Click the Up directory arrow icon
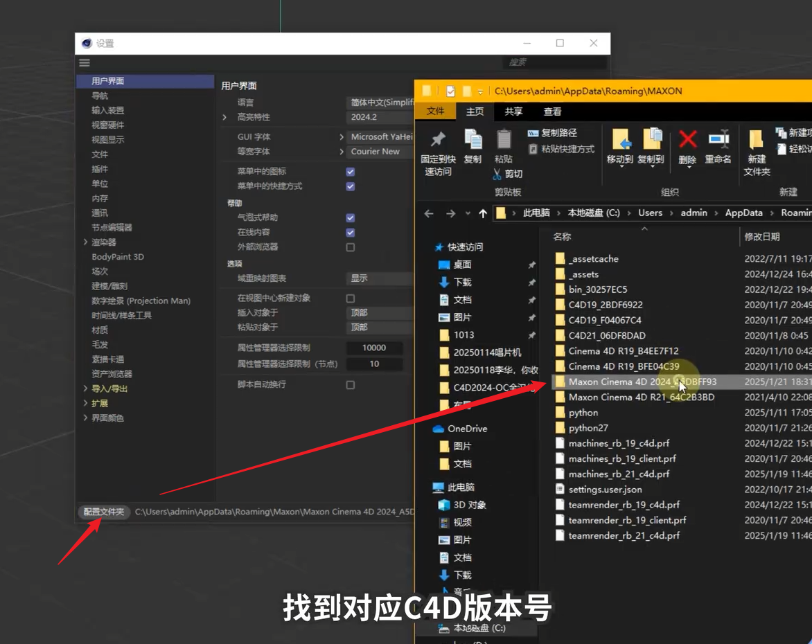The width and height of the screenshot is (812, 644). 483,213
